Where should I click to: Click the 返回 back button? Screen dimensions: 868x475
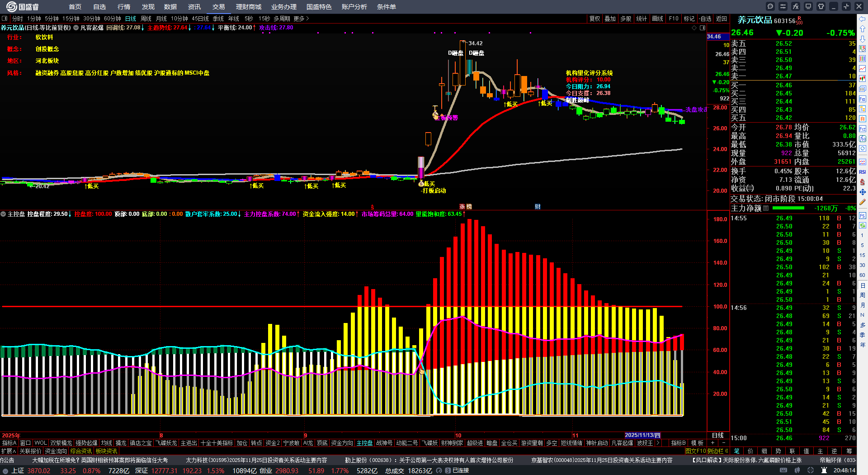click(722, 19)
